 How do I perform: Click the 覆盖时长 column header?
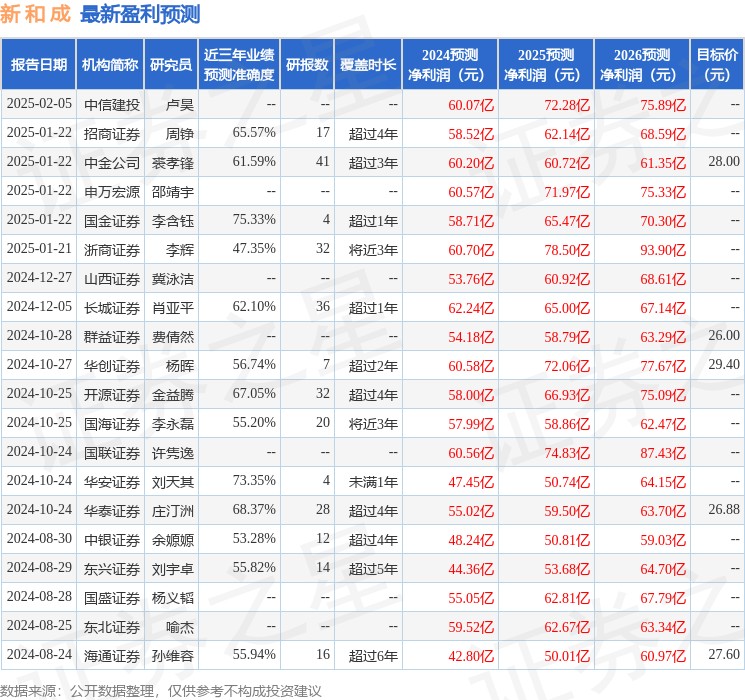[x=368, y=65]
